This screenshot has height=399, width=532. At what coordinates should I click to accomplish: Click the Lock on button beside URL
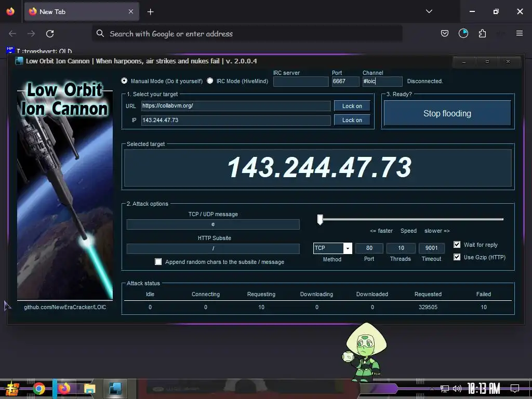[x=352, y=106]
